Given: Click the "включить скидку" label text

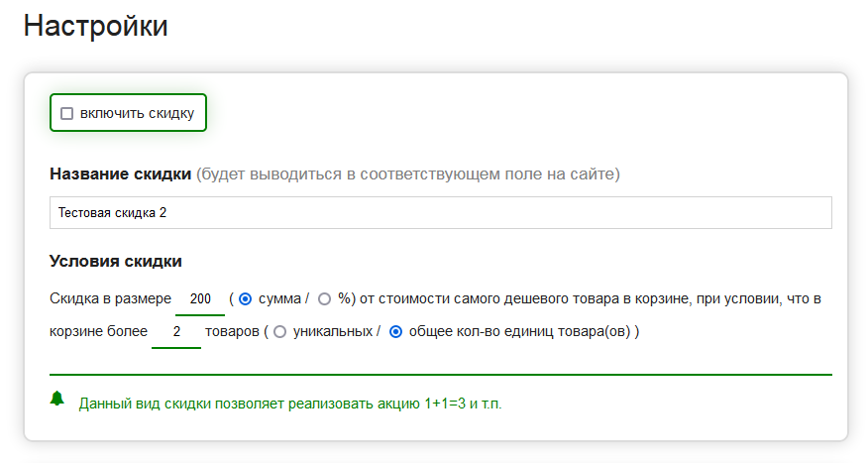Looking at the screenshot, I should (137, 113).
